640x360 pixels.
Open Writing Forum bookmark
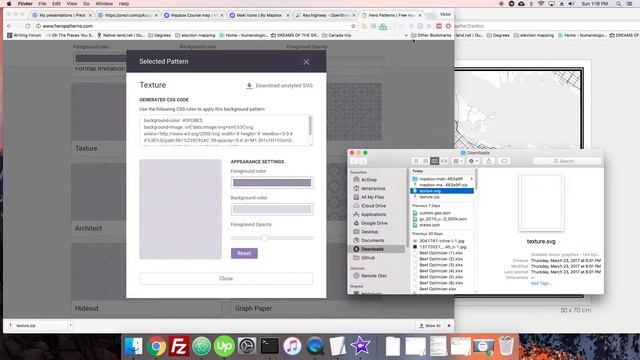tap(24, 36)
